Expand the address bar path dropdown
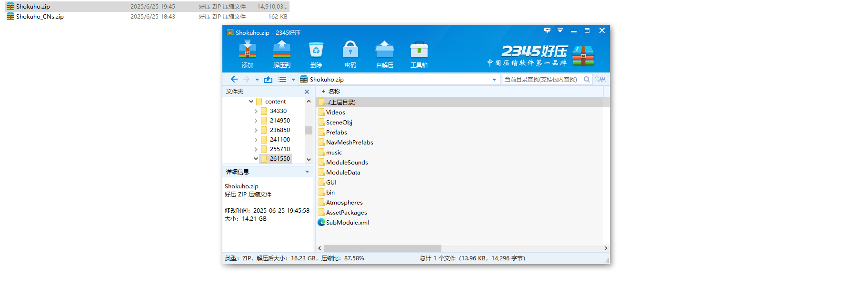 coord(494,80)
